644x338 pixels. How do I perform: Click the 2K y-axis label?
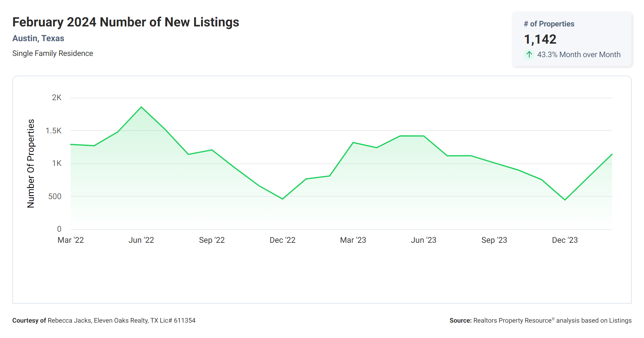coord(57,98)
